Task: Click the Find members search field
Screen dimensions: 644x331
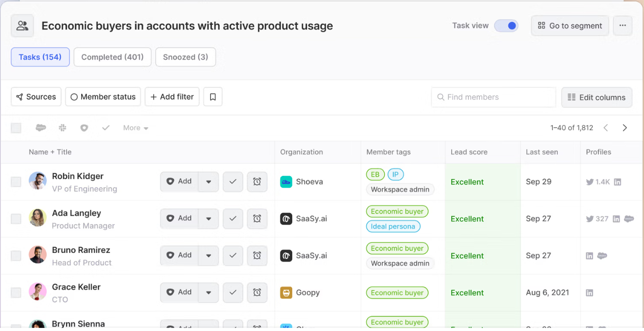Action: point(493,97)
